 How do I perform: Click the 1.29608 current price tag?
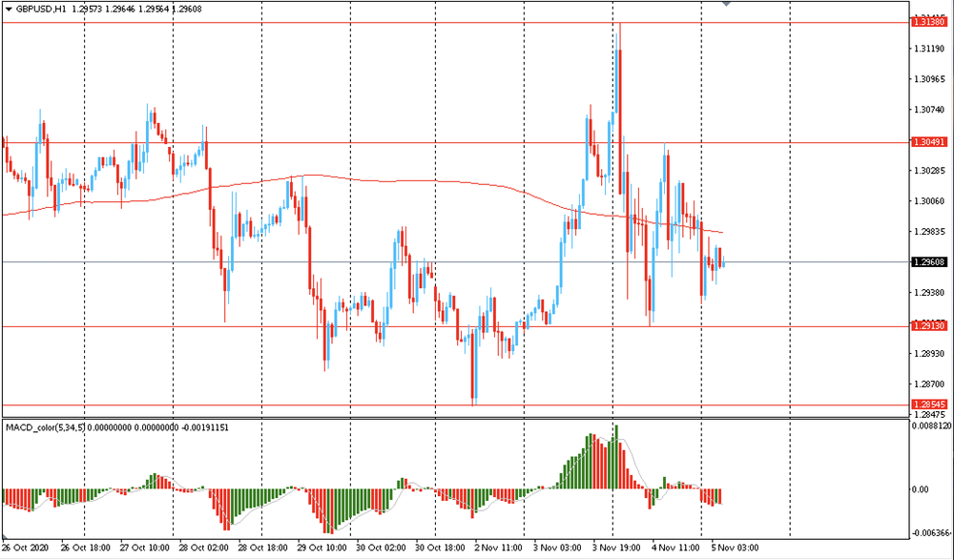point(929,261)
